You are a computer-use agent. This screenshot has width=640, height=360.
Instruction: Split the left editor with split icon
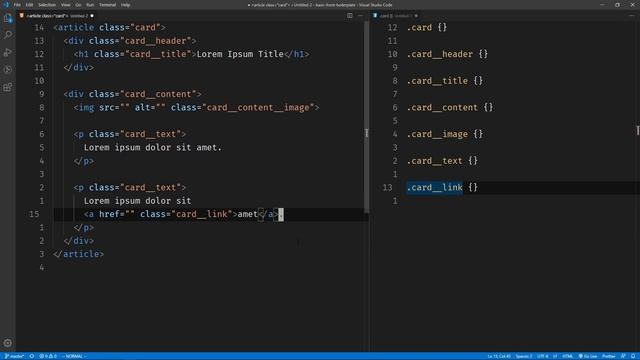pyautogui.click(x=350, y=16)
